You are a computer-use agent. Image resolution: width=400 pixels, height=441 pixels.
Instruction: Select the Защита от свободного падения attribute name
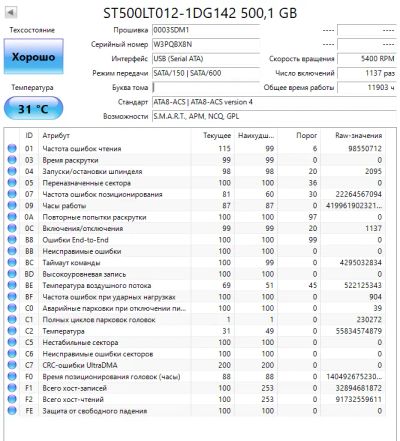tap(95, 411)
